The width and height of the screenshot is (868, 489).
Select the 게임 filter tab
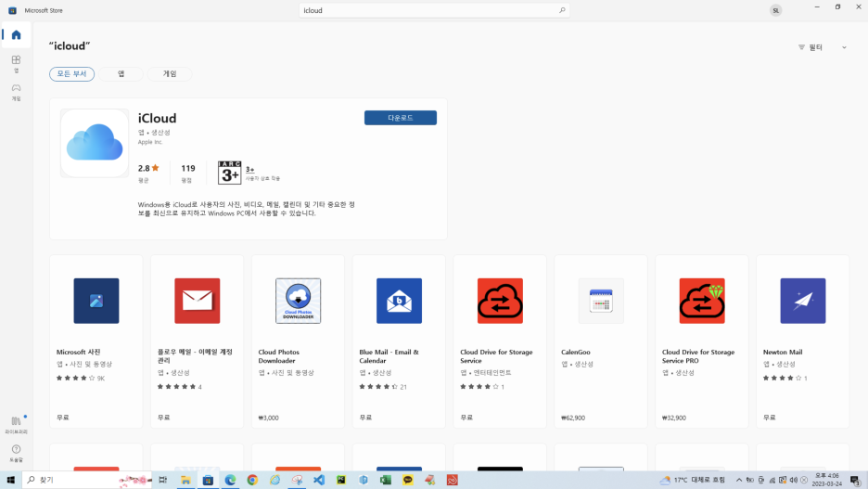click(x=170, y=73)
